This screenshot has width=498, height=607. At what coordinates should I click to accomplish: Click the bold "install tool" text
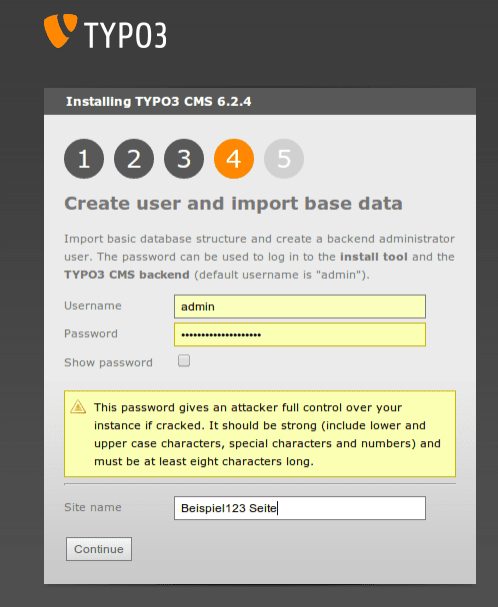pos(374,257)
